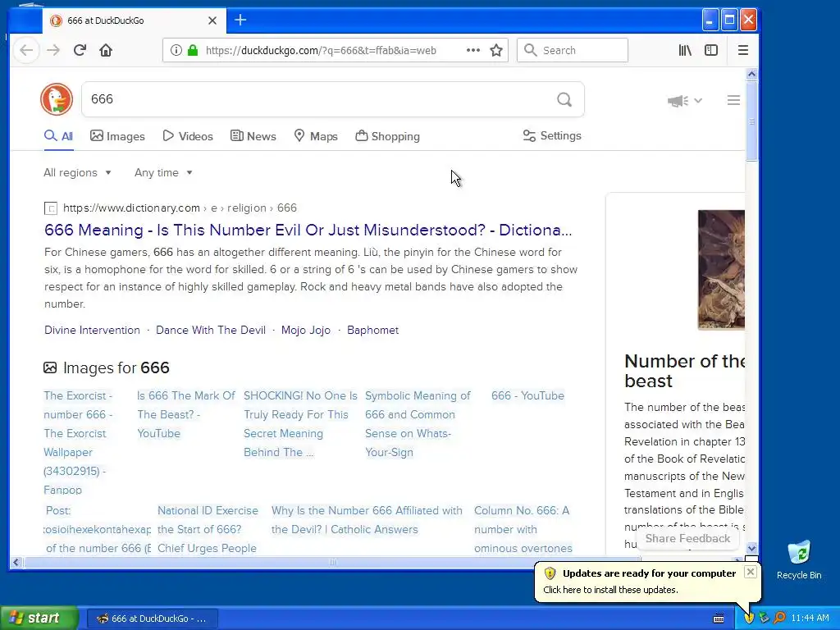The height and width of the screenshot is (630, 840).
Task: Click the dictionary.com result URL breadcrumb
Action: tap(180, 208)
